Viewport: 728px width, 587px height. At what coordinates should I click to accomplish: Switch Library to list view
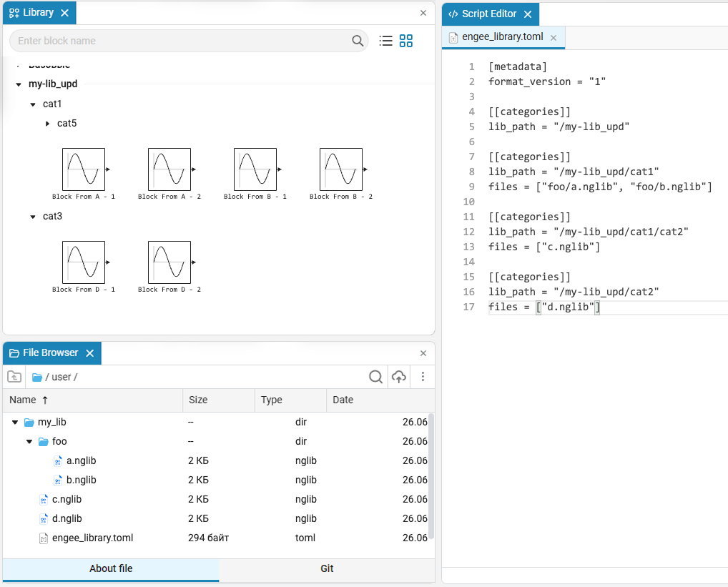point(385,41)
